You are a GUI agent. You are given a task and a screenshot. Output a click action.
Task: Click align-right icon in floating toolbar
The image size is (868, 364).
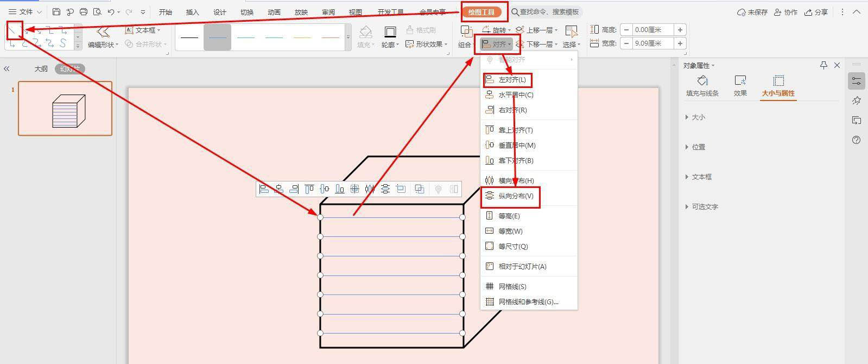click(294, 189)
